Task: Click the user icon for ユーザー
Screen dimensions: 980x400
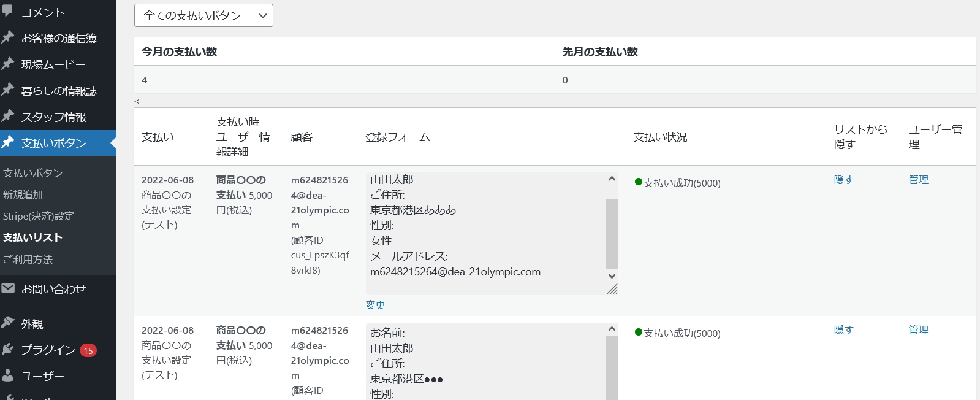Action: (x=8, y=375)
